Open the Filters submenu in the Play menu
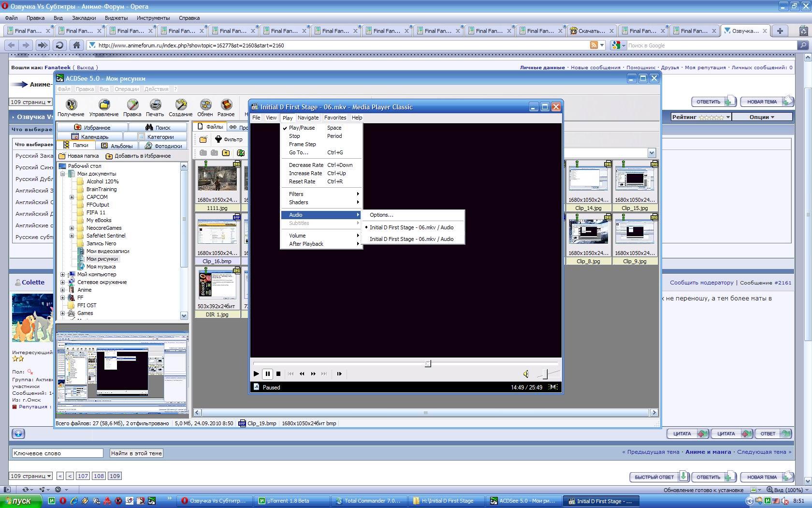Image resolution: width=812 pixels, height=508 pixels. 321,194
